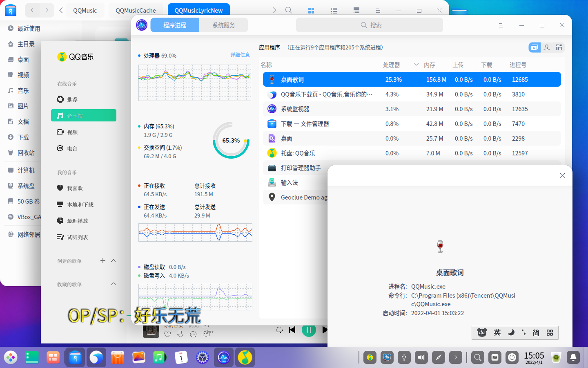Click the heart icon in the player bar
The width and height of the screenshot is (588, 368).
pos(167,334)
